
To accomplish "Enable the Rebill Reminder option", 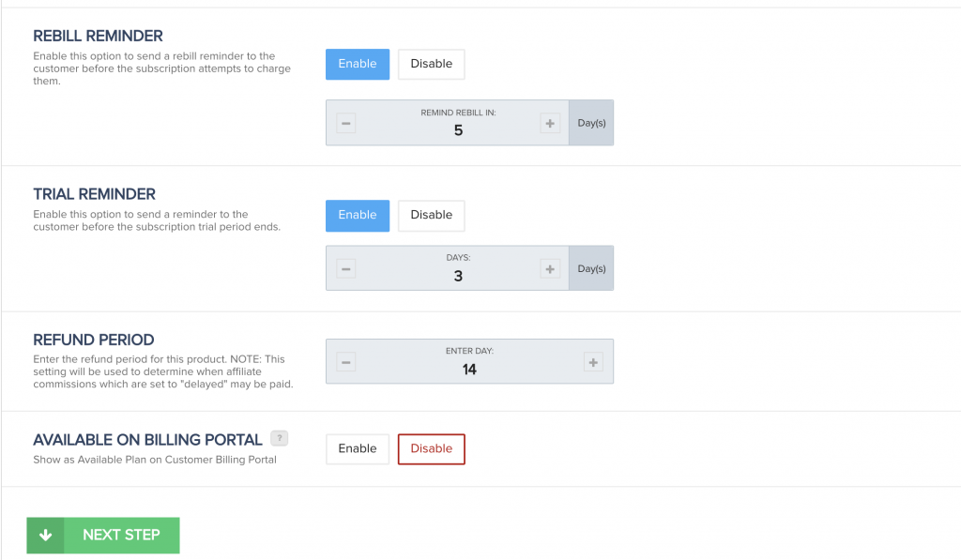I will pyautogui.click(x=358, y=64).
